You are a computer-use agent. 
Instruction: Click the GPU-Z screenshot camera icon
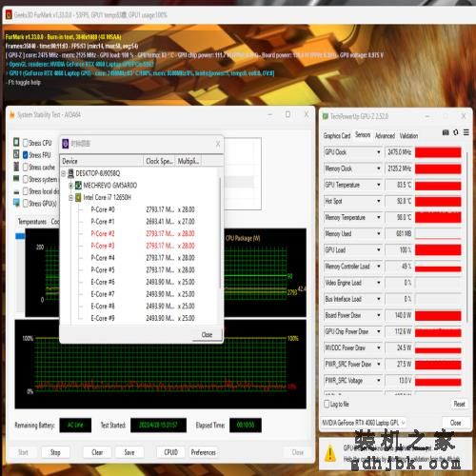446,132
